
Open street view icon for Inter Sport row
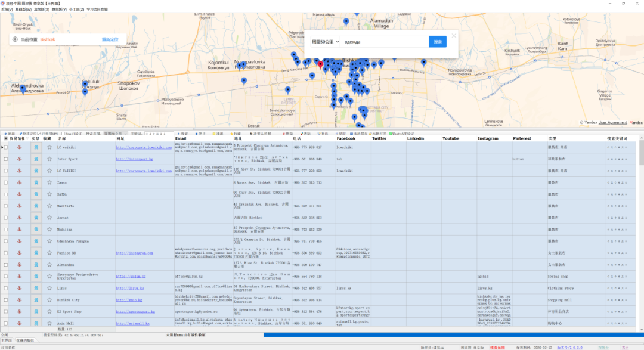(x=36, y=159)
